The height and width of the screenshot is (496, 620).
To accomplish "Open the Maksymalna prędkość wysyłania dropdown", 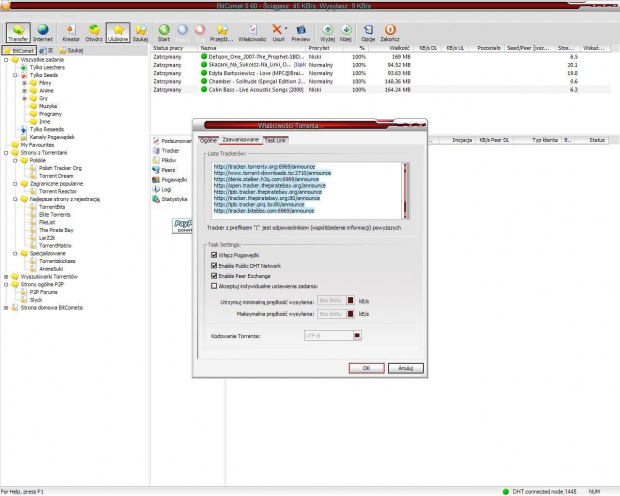I will click(x=350, y=314).
